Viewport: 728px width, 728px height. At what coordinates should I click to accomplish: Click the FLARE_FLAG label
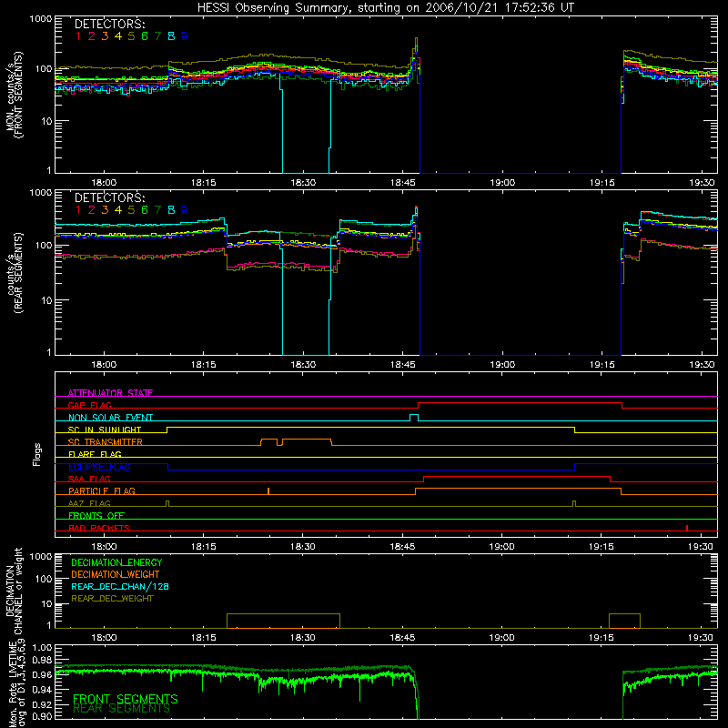point(95,454)
